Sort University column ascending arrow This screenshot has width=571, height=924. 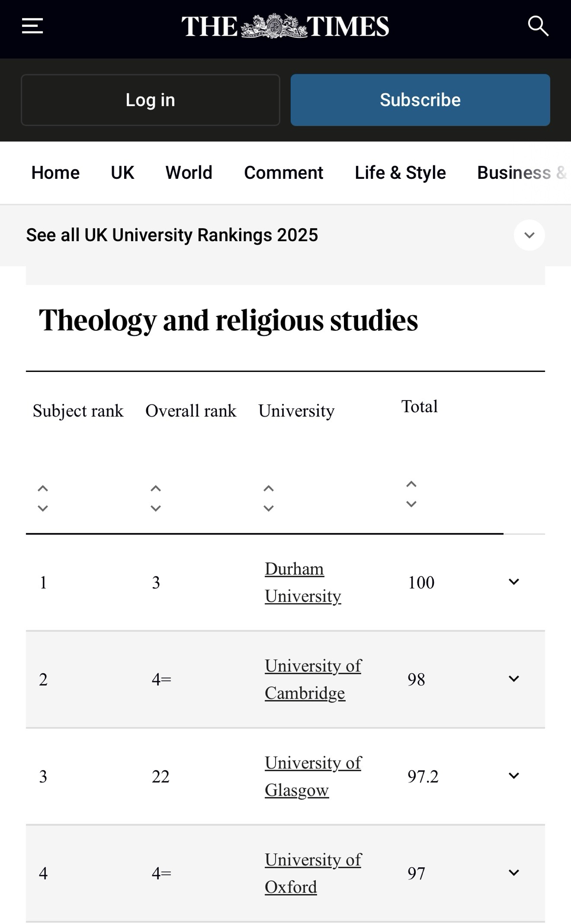(269, 488)
